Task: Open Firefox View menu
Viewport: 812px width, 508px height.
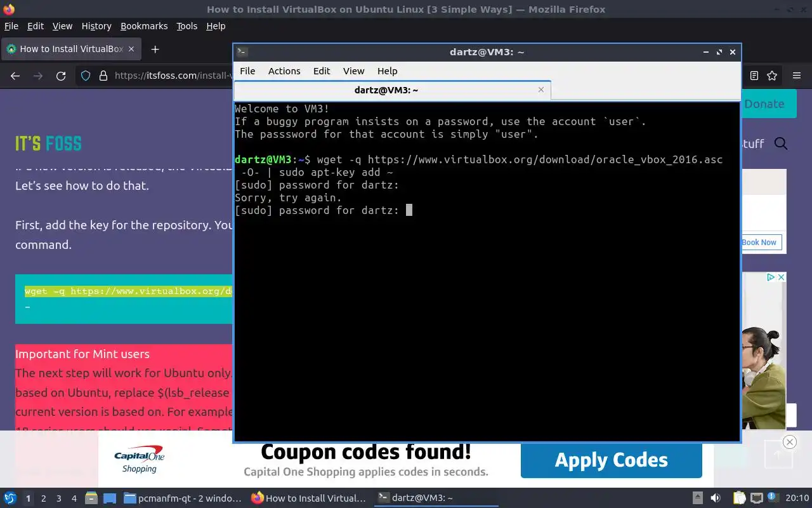Action: [62, 26]
